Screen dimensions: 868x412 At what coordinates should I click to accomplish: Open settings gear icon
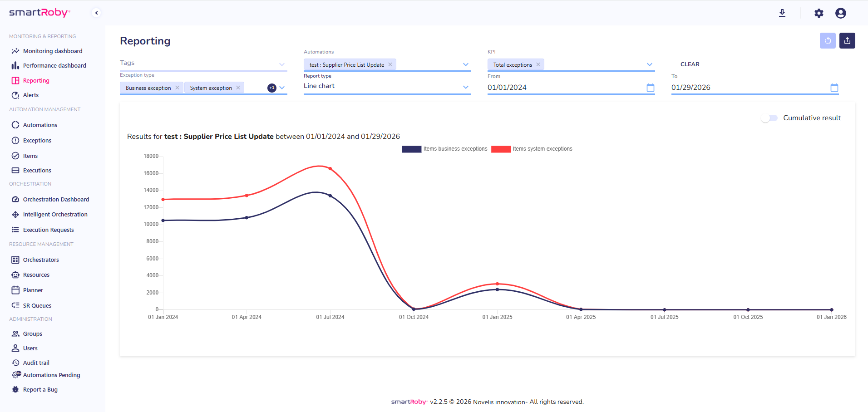[819, 13]
